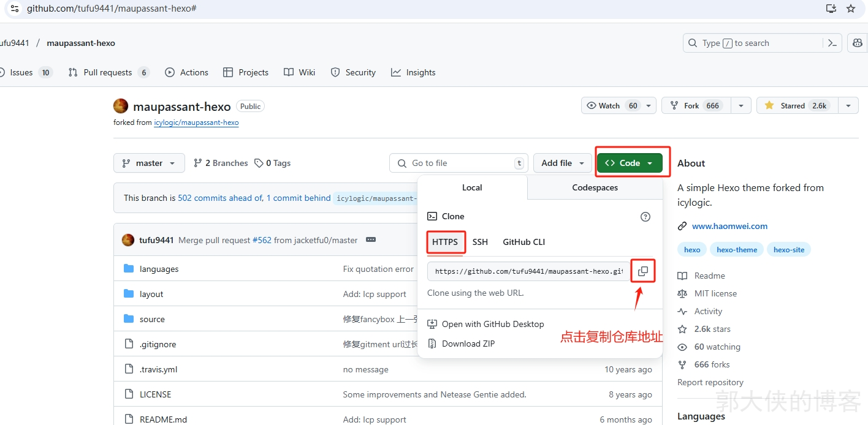
Task: Click the maupassant-hexo breadcrumb link
Action: point(81,43)
